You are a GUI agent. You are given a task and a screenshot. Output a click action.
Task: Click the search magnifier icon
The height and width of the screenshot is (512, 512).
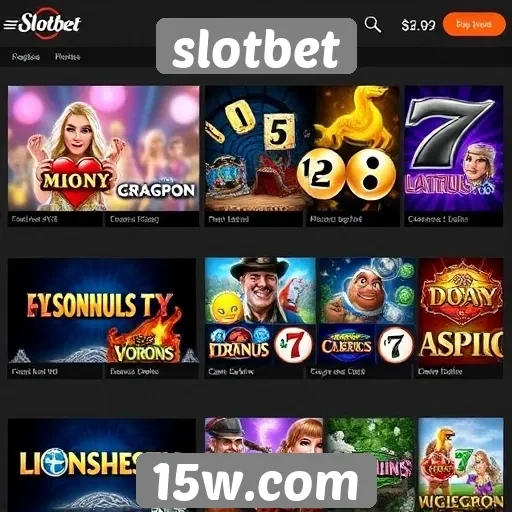[x=373, y=25]
